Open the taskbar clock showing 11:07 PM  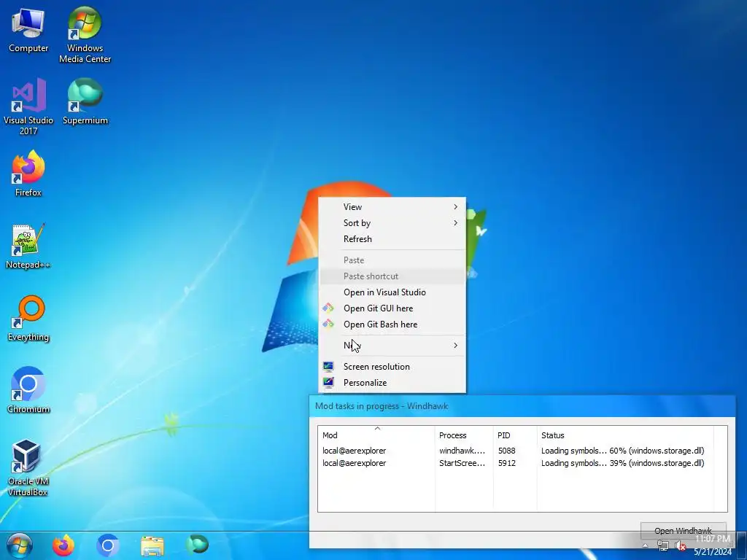pos(712,545)
